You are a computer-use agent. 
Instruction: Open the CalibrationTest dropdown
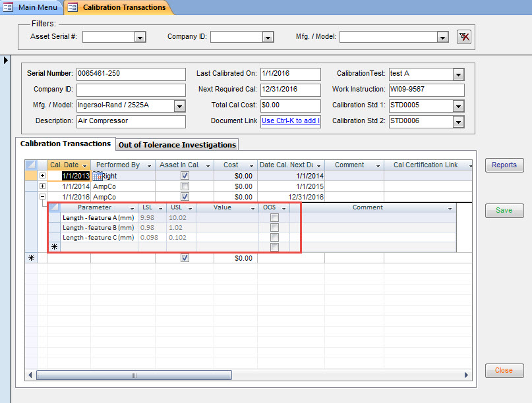pos(458,74)
